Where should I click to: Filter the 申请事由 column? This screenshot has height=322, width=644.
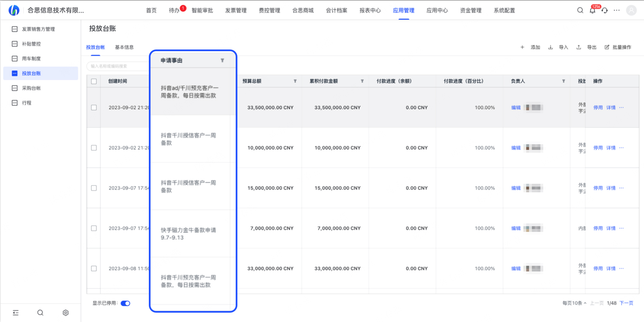tap(222, 60)
